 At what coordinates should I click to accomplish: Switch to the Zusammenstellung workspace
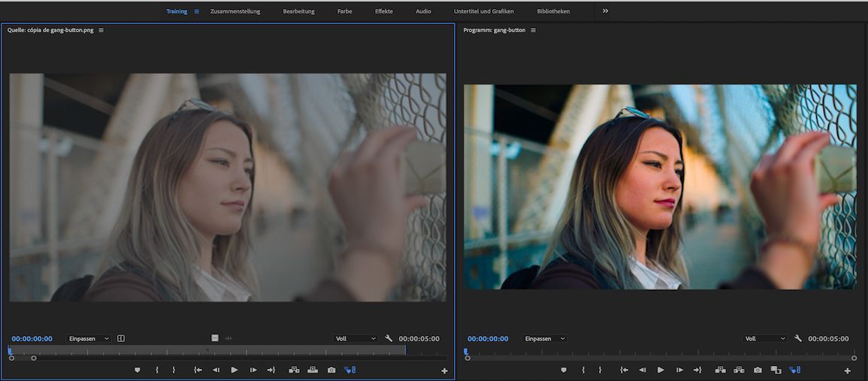(x=234, y=11)
